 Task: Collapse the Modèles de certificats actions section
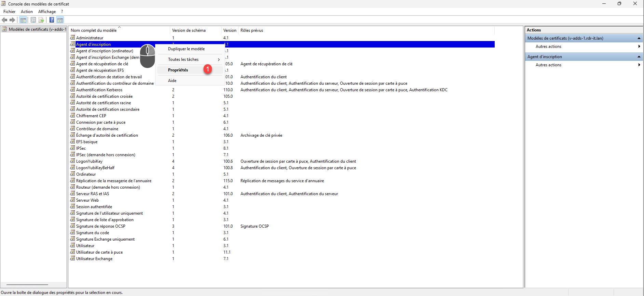point(639,38)
